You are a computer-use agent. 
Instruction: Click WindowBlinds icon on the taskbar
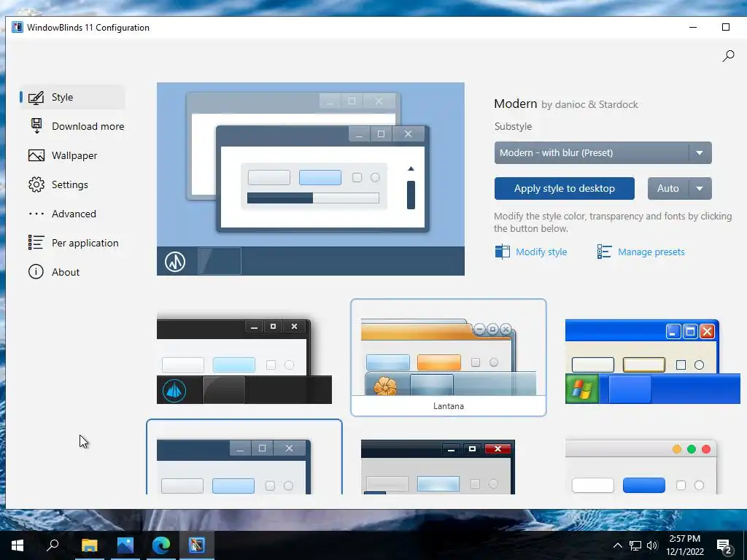click(x=197, y=545)
